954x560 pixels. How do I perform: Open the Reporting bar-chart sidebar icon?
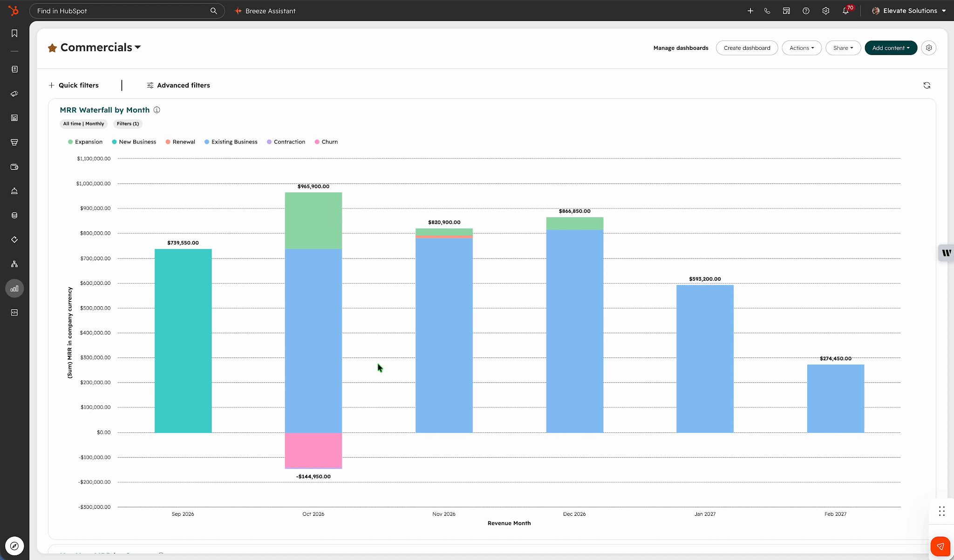click(x=14, y=289)
